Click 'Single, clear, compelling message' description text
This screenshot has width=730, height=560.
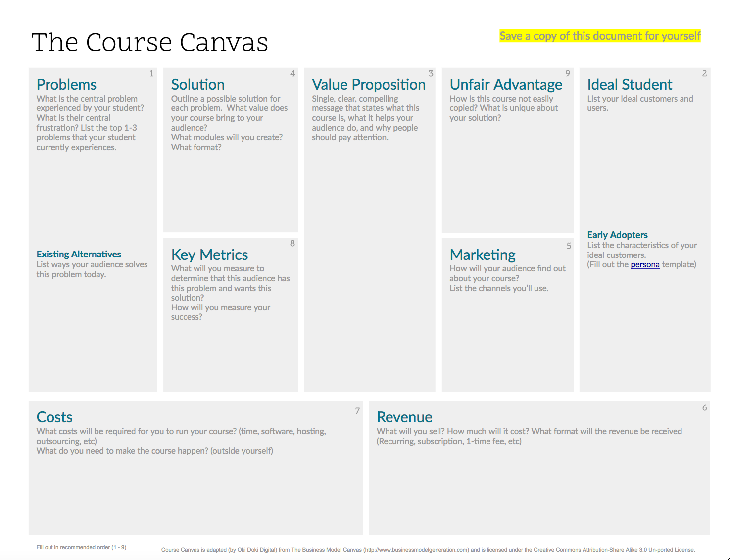click(x=365, y=118)
